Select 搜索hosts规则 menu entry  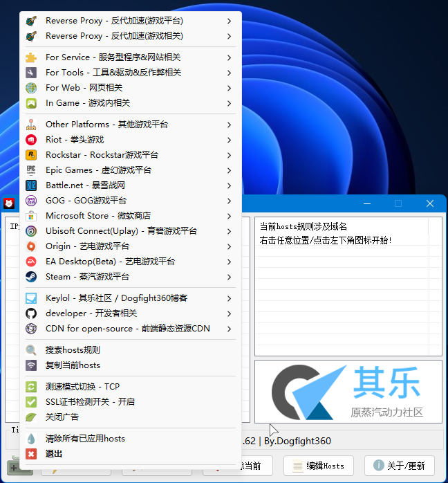(131, 350)
